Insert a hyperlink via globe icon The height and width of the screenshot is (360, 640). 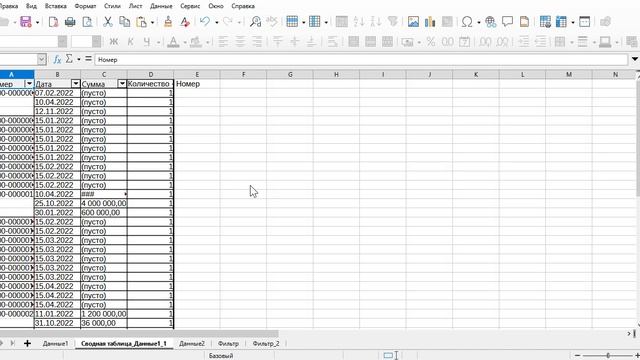coord(491,22)
